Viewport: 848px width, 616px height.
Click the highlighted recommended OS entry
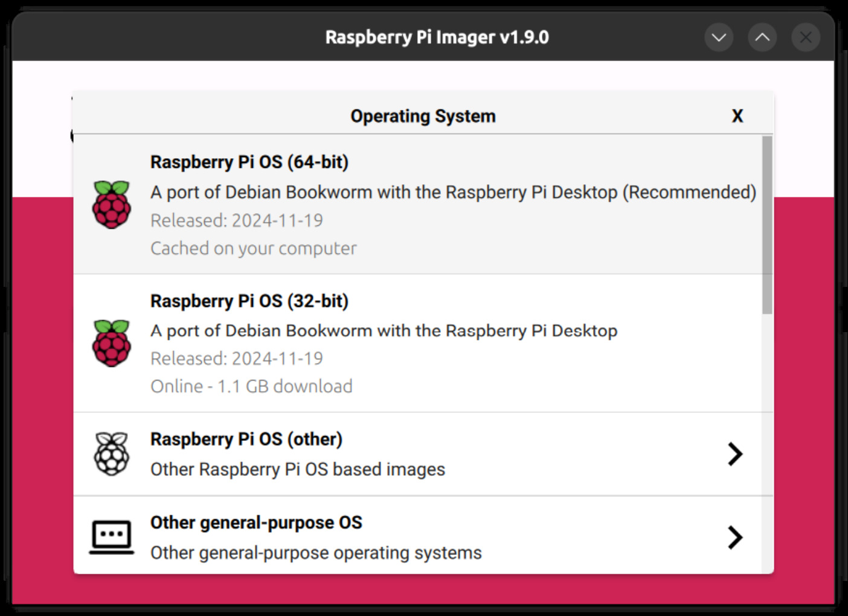point(423,205)
